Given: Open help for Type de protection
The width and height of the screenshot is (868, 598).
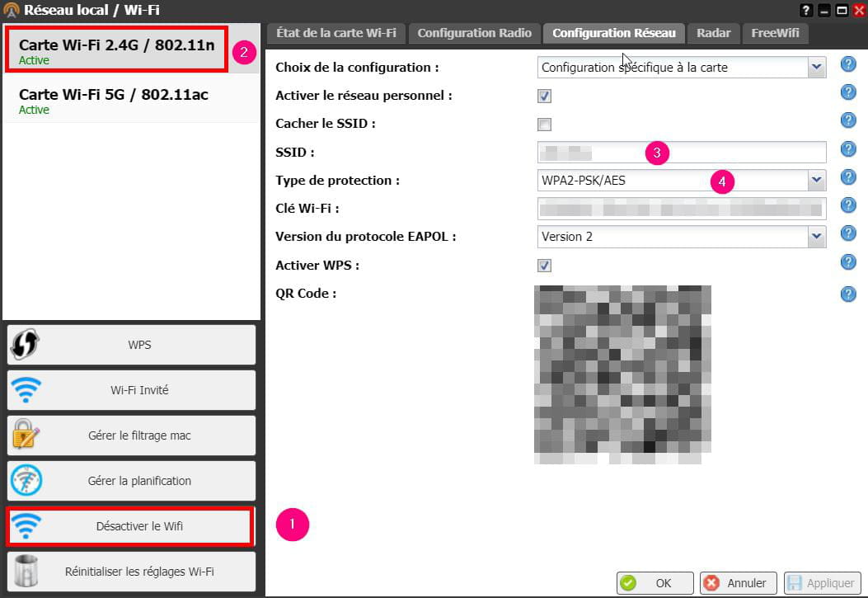Looking at the screenshot, I should click(x=848, y=177).
